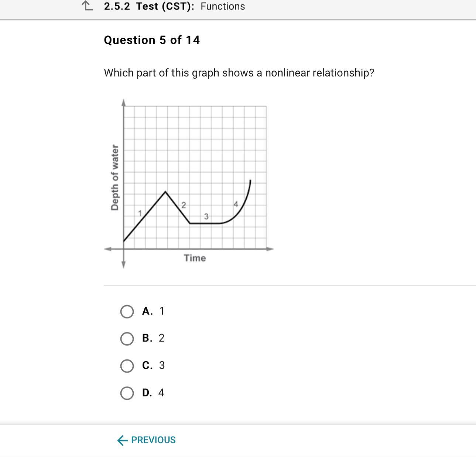
Task: Click the top arrowhead of the depth axis
Action: tap(123, 102)
